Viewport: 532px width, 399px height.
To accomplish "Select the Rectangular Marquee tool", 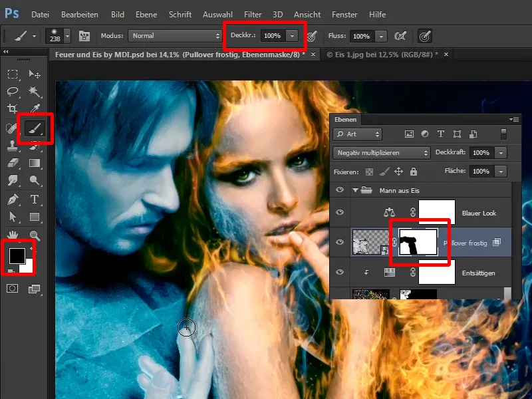I will [x=13, y=74].
